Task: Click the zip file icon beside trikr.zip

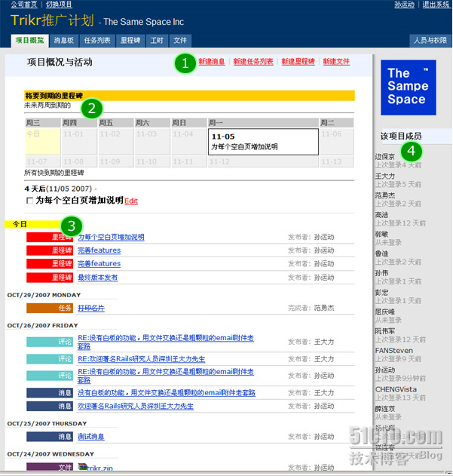Action: 82,467
